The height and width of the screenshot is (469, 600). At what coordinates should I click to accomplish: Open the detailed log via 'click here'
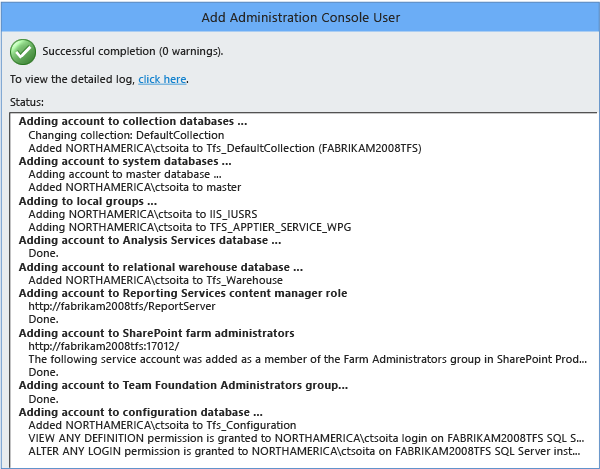pos(162,79)
